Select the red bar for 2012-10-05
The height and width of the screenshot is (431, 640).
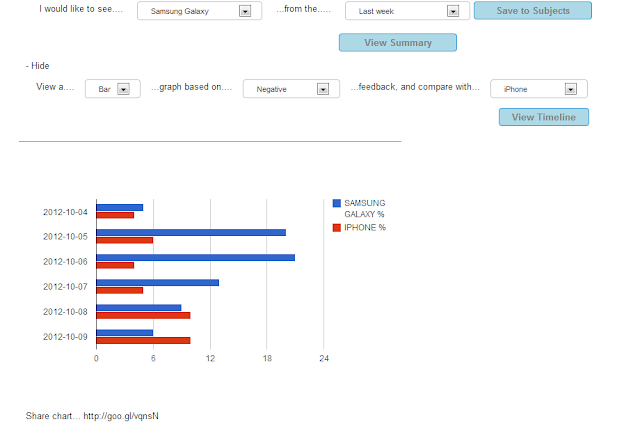tap(124, 240)
